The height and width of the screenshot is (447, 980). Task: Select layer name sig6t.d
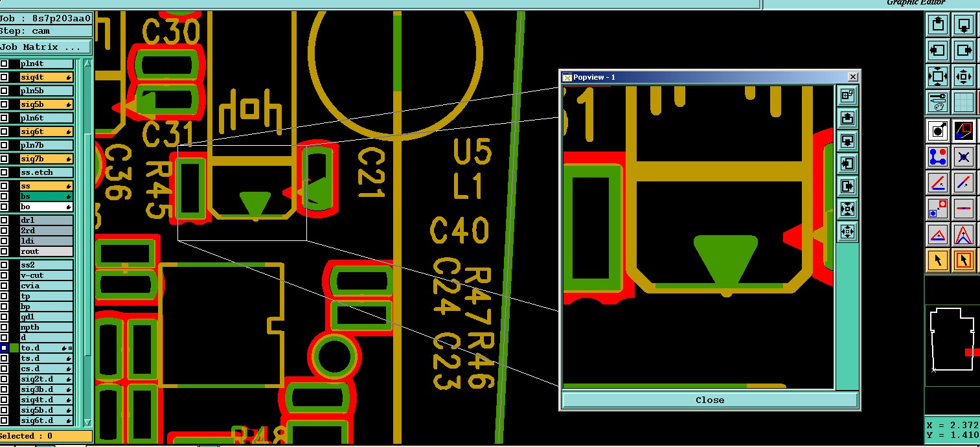(x=46, y=420)
